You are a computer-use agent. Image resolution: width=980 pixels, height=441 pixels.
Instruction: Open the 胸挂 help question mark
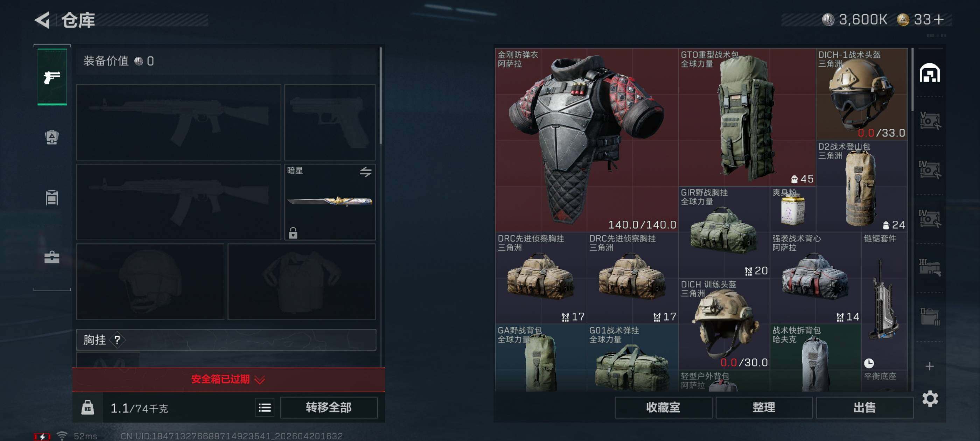pos(117,340)
